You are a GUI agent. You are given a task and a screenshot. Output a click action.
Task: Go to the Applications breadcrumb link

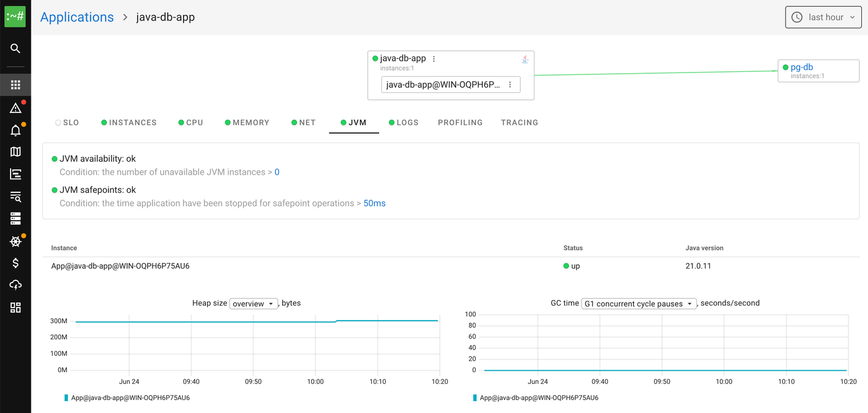tap(77, 17)
